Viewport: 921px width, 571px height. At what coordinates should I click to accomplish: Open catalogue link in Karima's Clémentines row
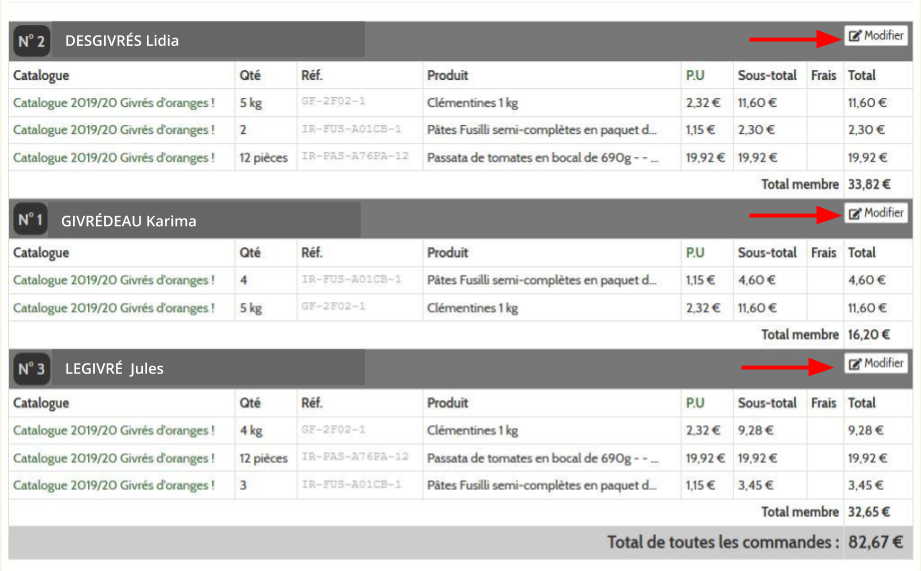(x=113, y=308)
